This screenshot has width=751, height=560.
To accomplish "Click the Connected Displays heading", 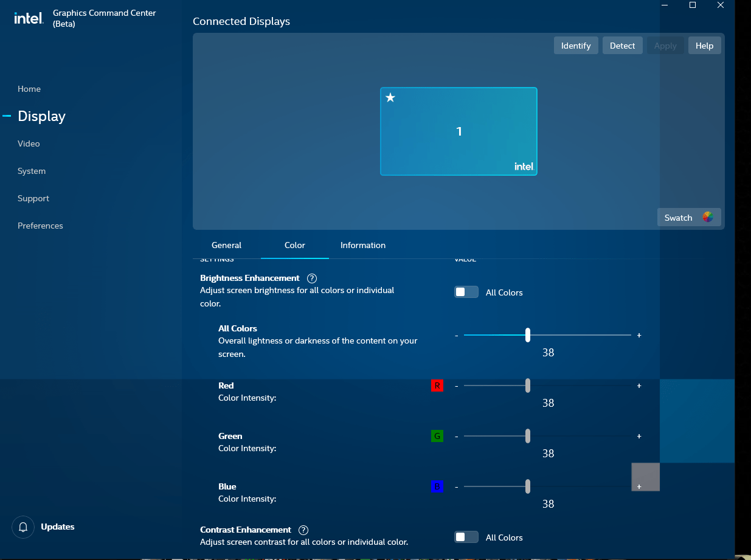I will click(241, 21).
